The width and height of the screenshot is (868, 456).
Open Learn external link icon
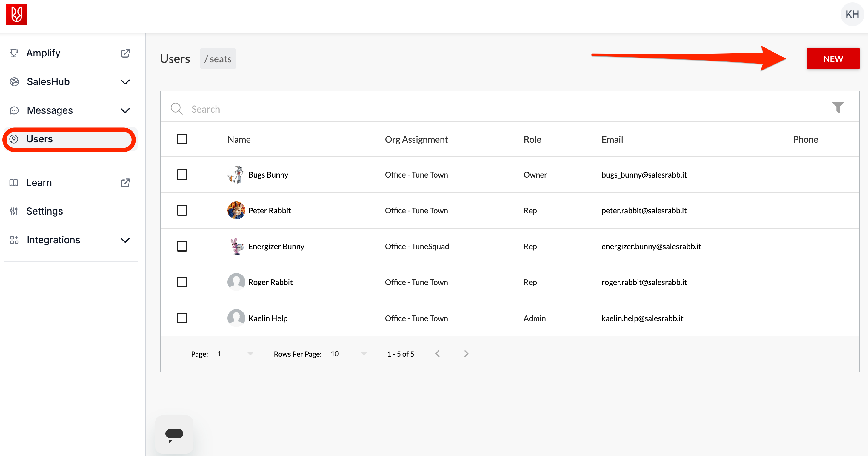(x=125, y=183)
